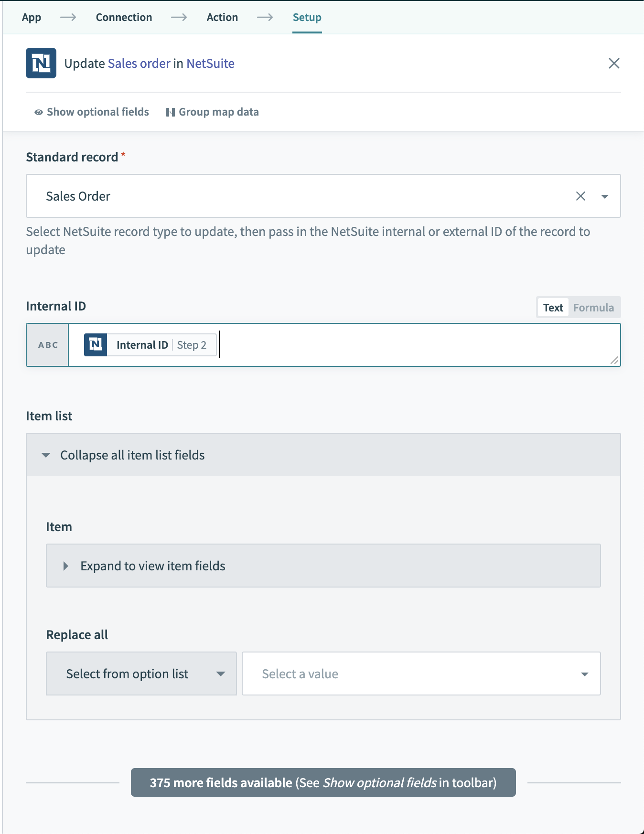Switch Internal ID to Formula mode

593,307
